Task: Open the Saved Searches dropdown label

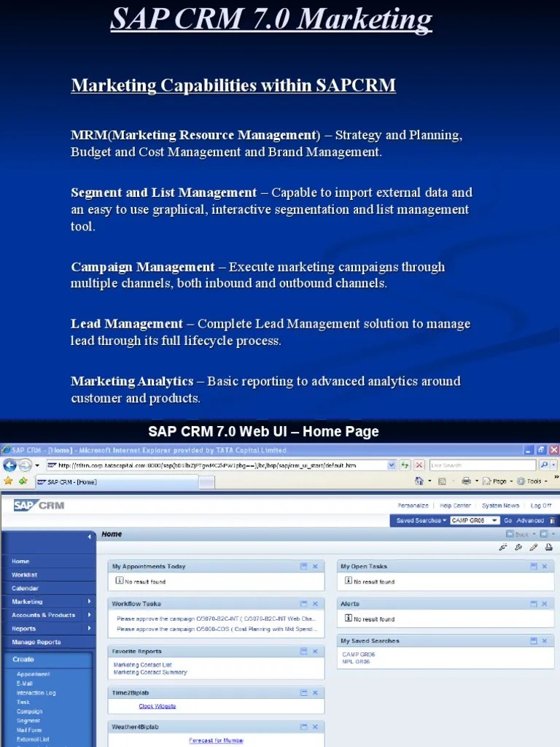Action: (x=421, y=521)
